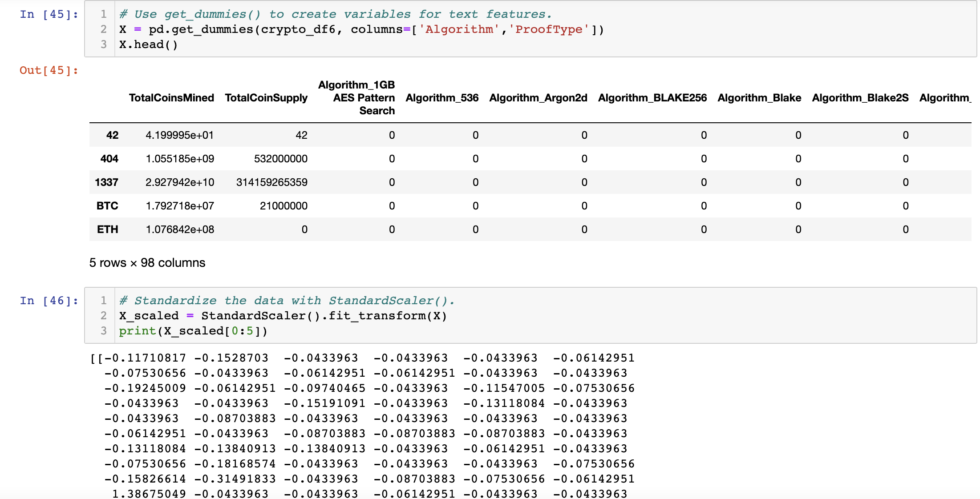980x499 pixels.
Task: Click the TotalCoinSupply column header
Action: click(x=266, y=98)
